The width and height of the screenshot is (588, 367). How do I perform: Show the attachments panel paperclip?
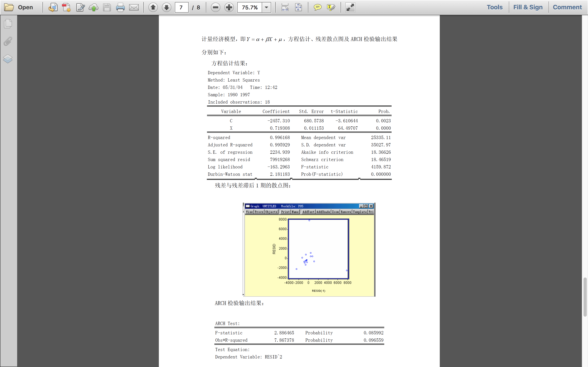click(8, 41)
